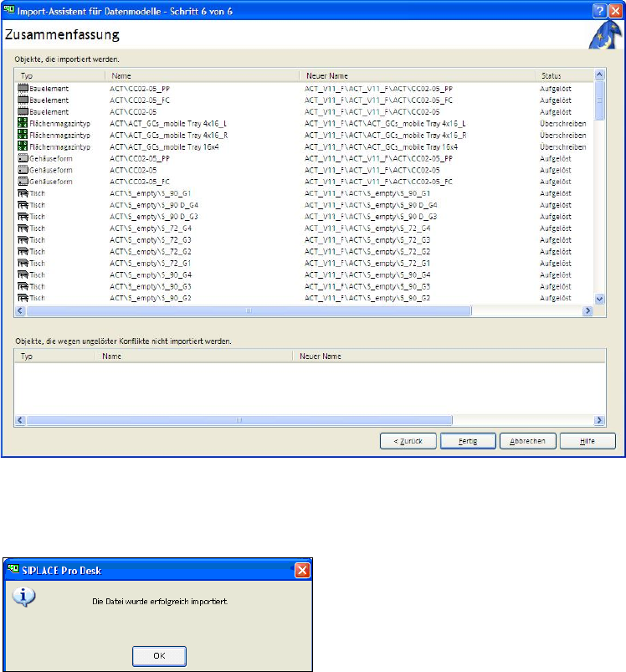The height and width of the screenshot is (672, 626).
Task: Click Überschreiben status of Tray 16x4 row
Action: click(x=563, y=146)
